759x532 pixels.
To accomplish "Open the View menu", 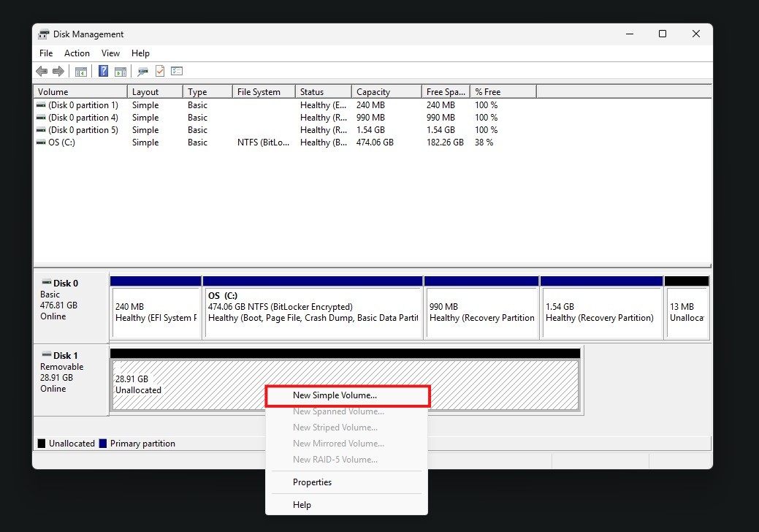I will [x=110, y=53].
